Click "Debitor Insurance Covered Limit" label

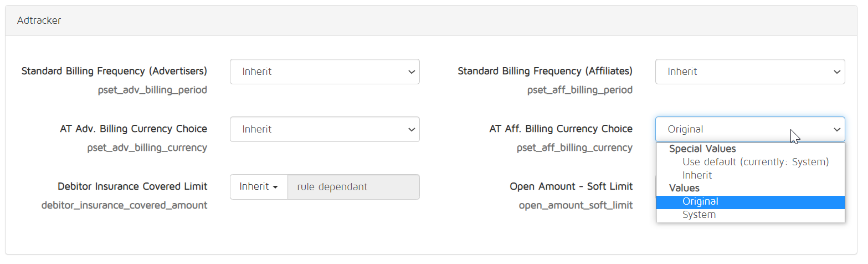132,187
